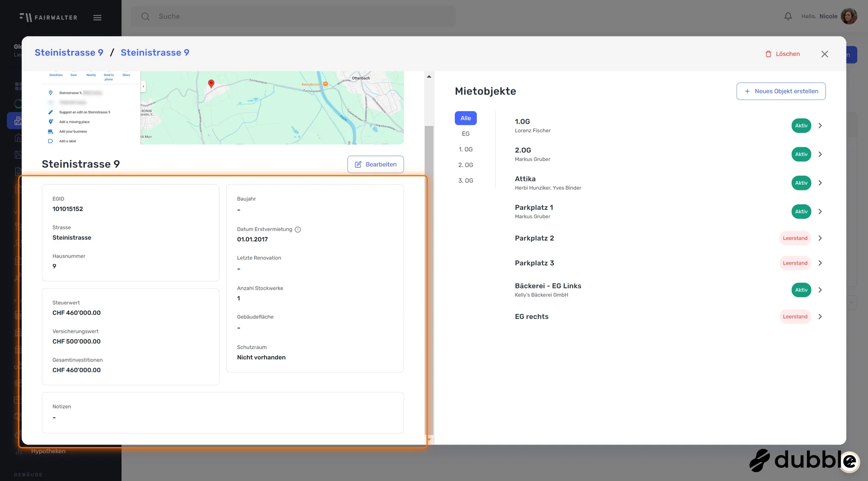Select the EG floor filter
The height and width of the screenshot is (481, 868).
pos(465,134)
